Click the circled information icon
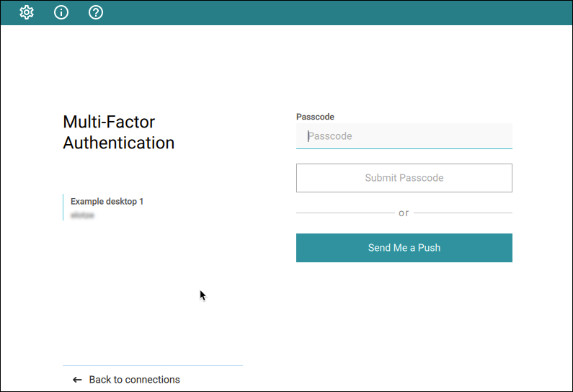Viewport: 573px width, 392px height. coord(61,12)
